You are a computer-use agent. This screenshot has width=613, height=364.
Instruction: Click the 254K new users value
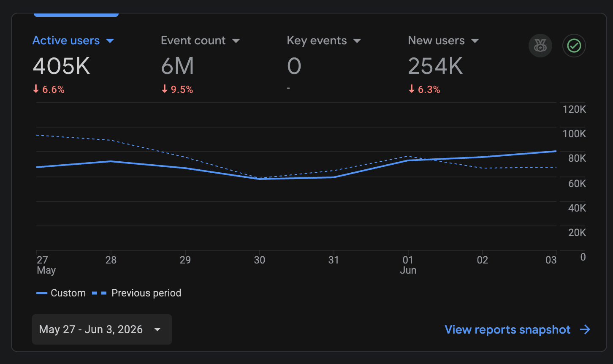(x=435, y=66)
